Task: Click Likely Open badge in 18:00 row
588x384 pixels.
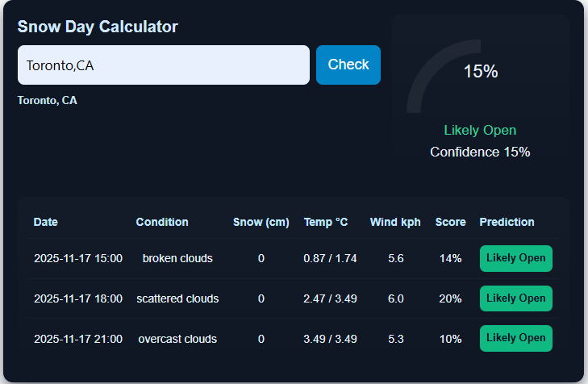Action: [x=516, y=298]
